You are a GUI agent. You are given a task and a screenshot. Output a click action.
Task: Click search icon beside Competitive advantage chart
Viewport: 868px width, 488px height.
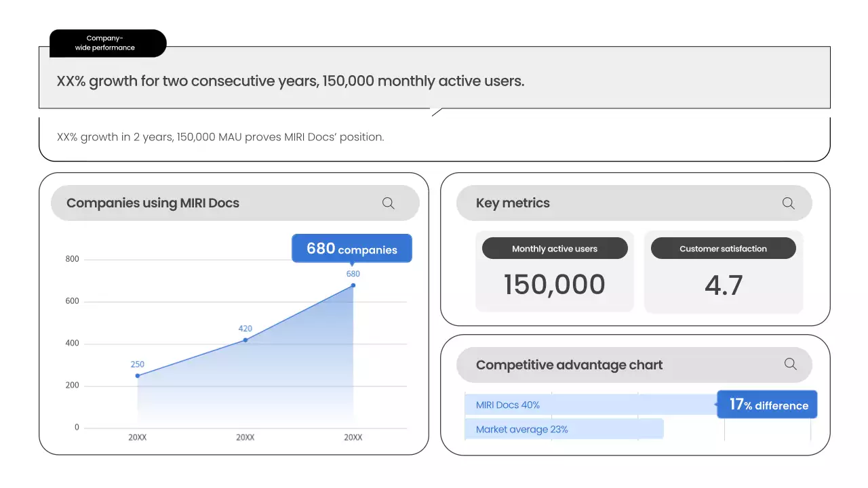[790, 365]
